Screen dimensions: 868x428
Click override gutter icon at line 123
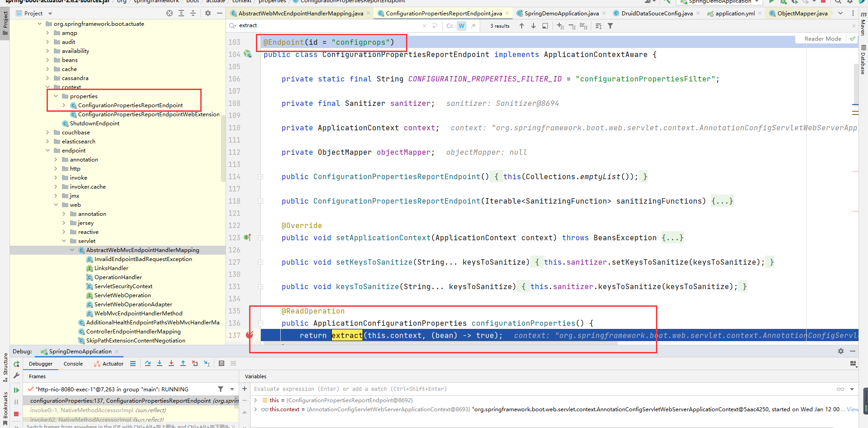[x=247, y=238]
